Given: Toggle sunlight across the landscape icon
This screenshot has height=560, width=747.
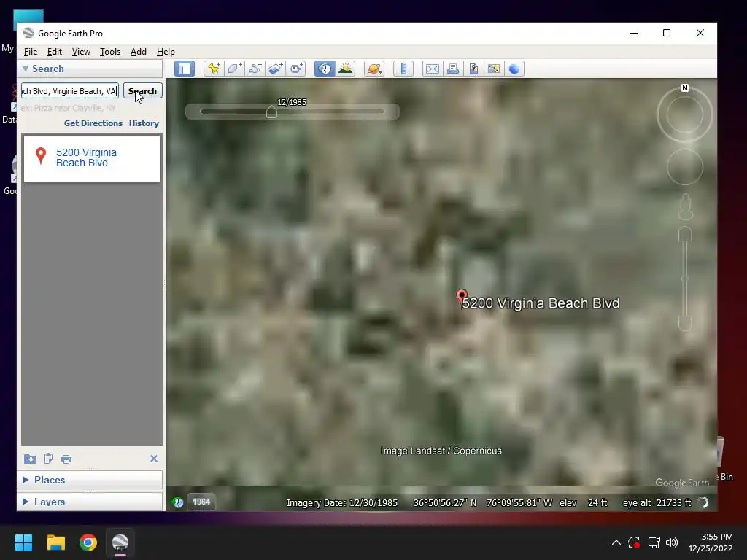Looking at the screenshot, I should coord(345,69).
